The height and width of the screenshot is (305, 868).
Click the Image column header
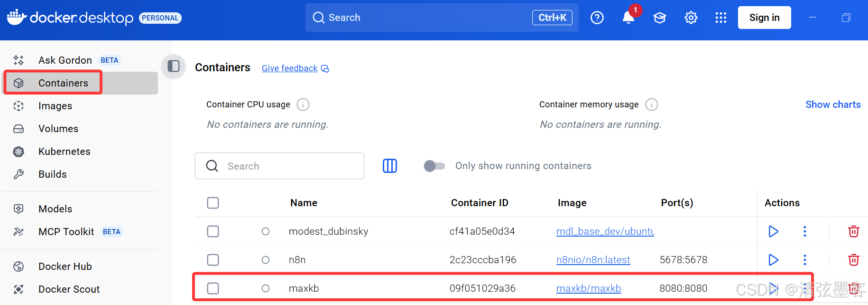click(572, 203)
